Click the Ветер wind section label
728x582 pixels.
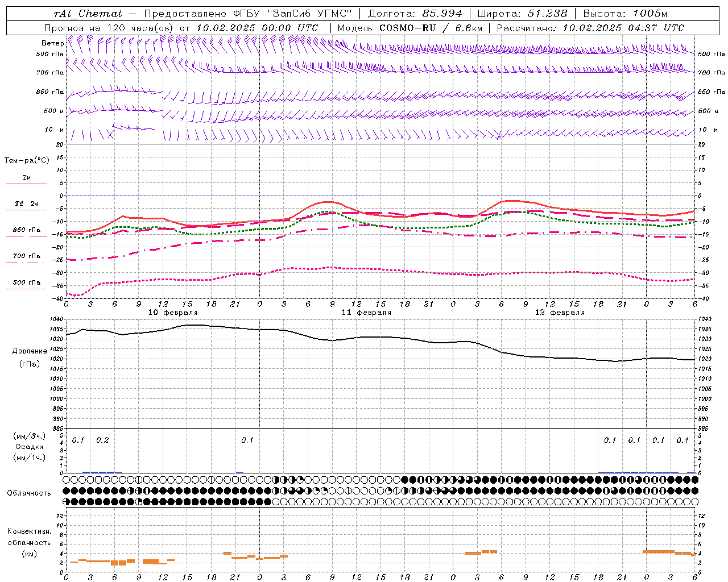pos(52,43)
